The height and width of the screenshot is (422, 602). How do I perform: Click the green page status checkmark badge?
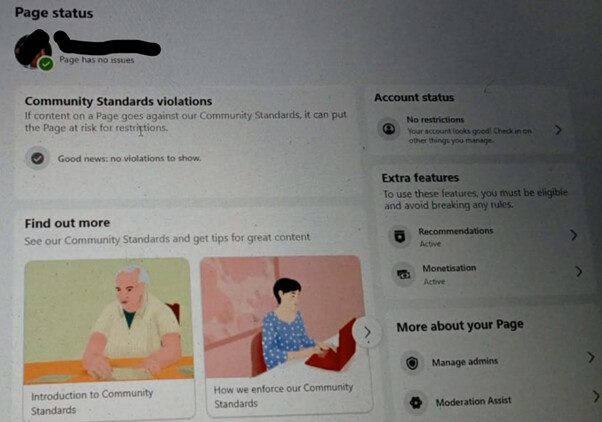[46, 64]
